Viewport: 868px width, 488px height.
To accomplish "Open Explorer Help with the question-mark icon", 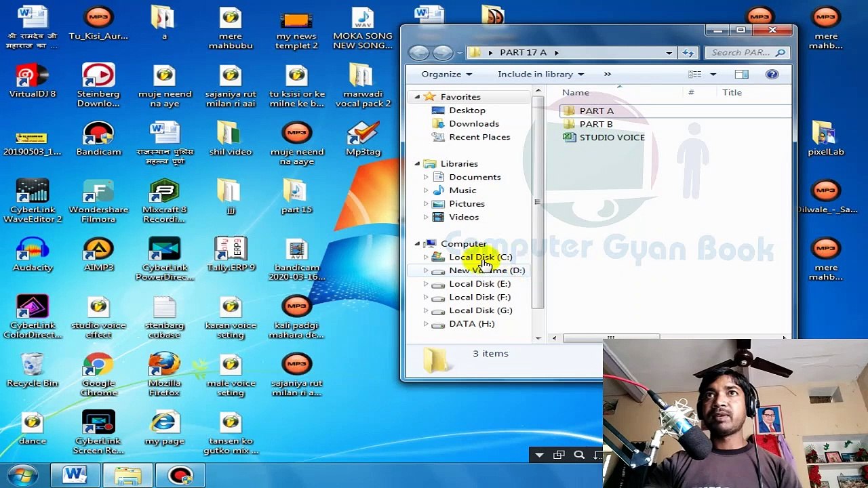I will pyautogui.click(x=772, y=74).
